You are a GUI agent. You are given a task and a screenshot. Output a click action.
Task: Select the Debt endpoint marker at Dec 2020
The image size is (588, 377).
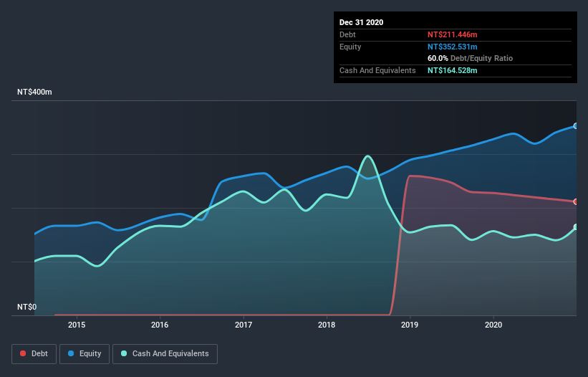576,202
